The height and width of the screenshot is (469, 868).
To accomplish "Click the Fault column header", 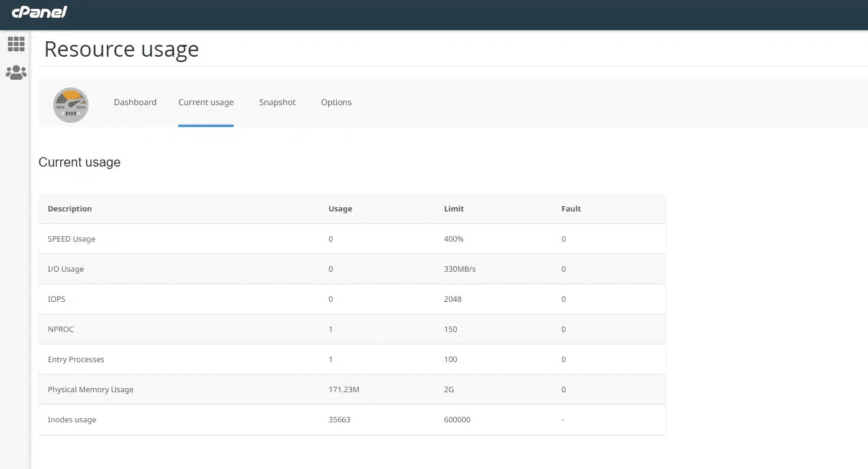I will [571, 209].
